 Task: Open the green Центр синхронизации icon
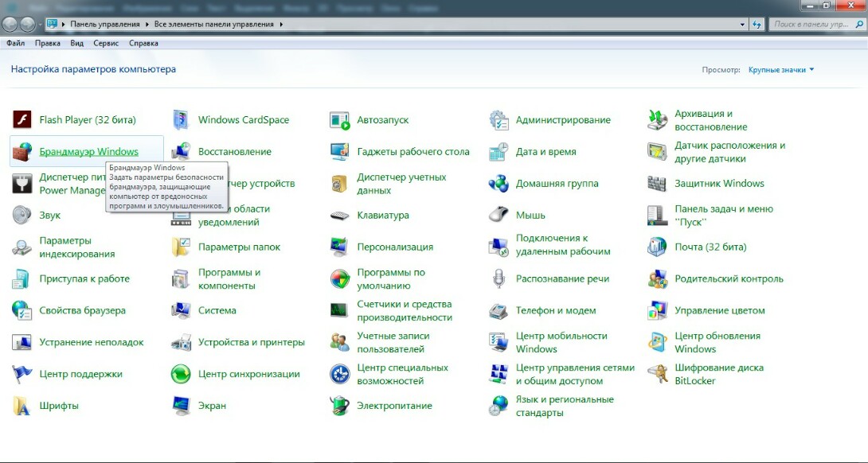181,374
